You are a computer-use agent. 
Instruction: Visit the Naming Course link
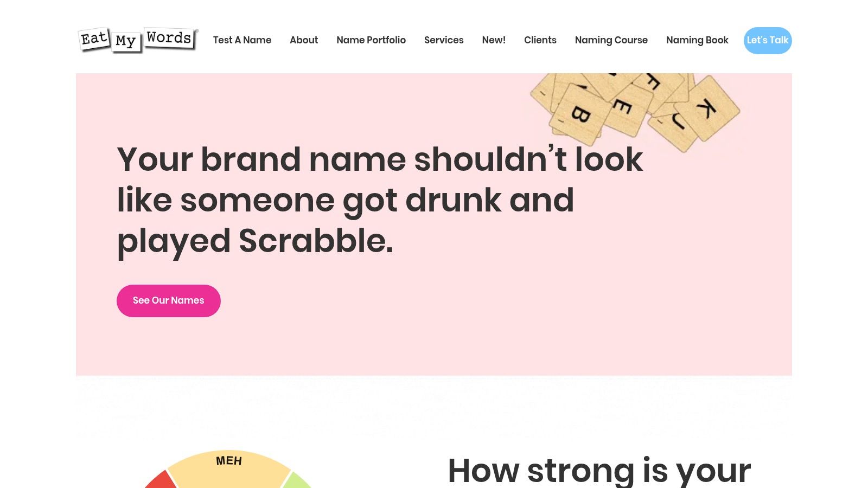611,40
